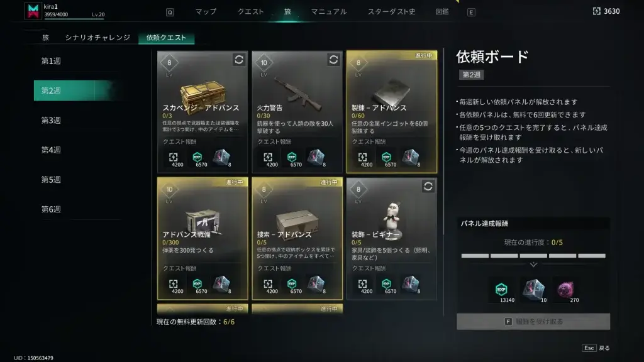The image size is (644, 362).
Task: Open the スターダスト史 menu tab
Action: 391,11
